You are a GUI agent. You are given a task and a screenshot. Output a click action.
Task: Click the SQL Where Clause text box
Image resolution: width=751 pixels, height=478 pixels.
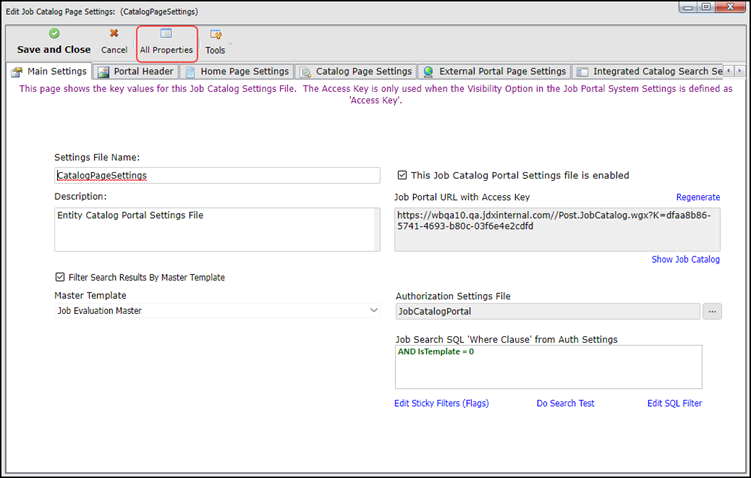[x=548, y=367]
